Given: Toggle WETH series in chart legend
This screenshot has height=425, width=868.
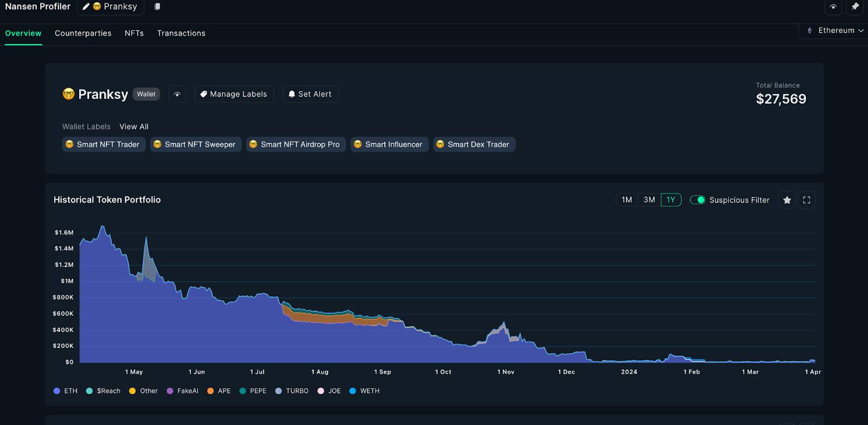Looking at the screenshot, I should click(x=365, y=391).
